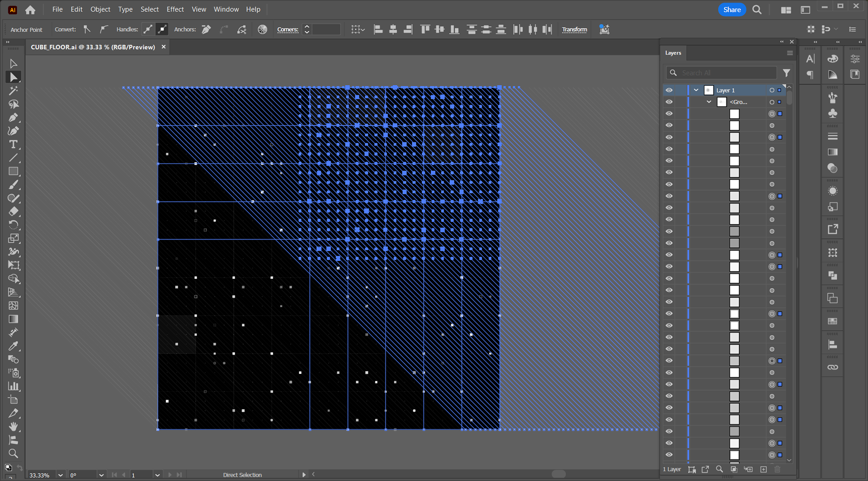
Task: Click the Magic Wand tool
Action: tap(13, 91)
